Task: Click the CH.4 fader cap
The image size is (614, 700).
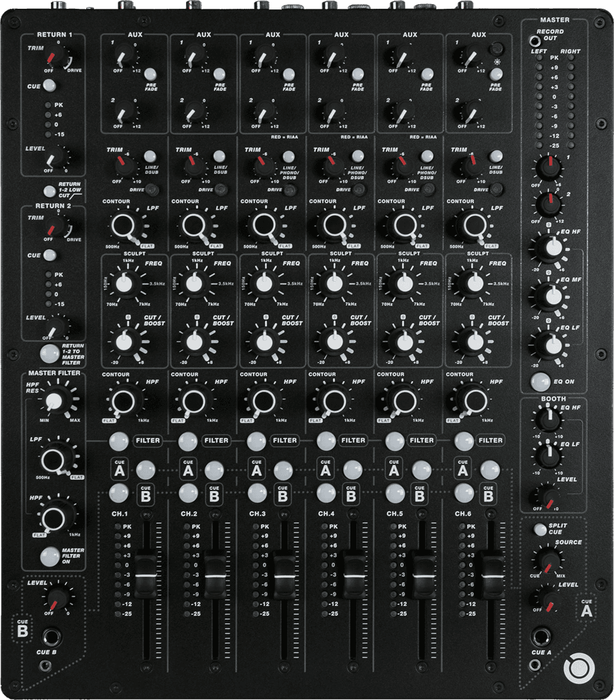Action: tap(352, 575)
